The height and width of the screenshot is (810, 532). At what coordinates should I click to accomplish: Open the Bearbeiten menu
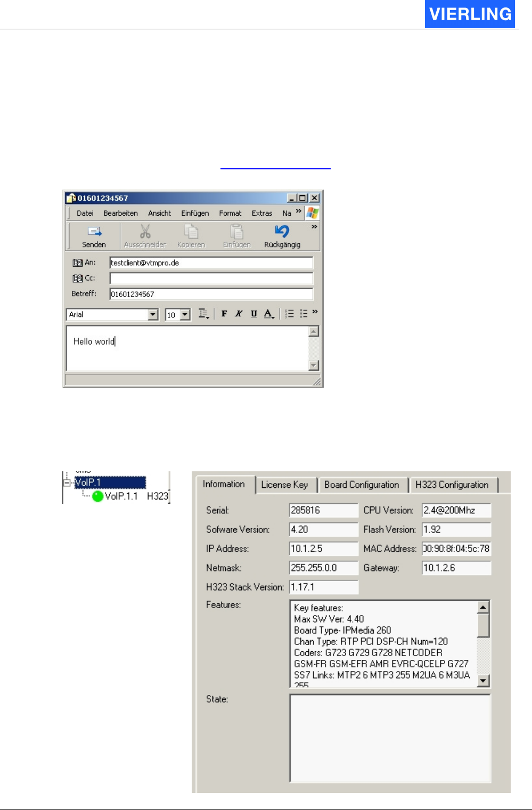click(x=120, y=213)
